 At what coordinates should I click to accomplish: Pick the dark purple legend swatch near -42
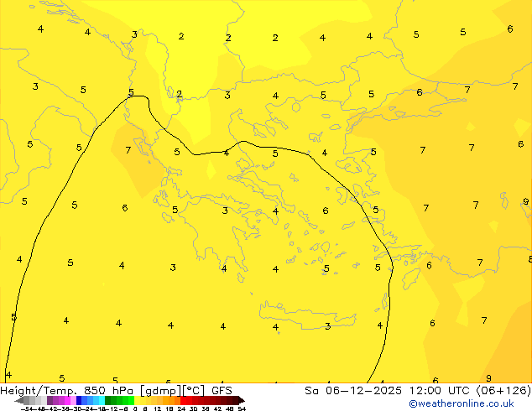[x=50, y=400]
